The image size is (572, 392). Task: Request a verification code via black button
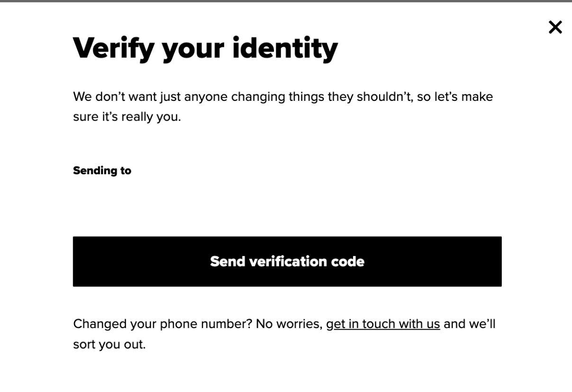point(287,261)
